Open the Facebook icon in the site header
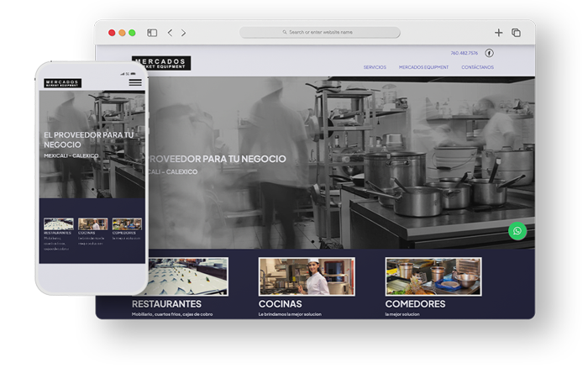Viewport: 588px width, 368px height. tap(489, 53)
